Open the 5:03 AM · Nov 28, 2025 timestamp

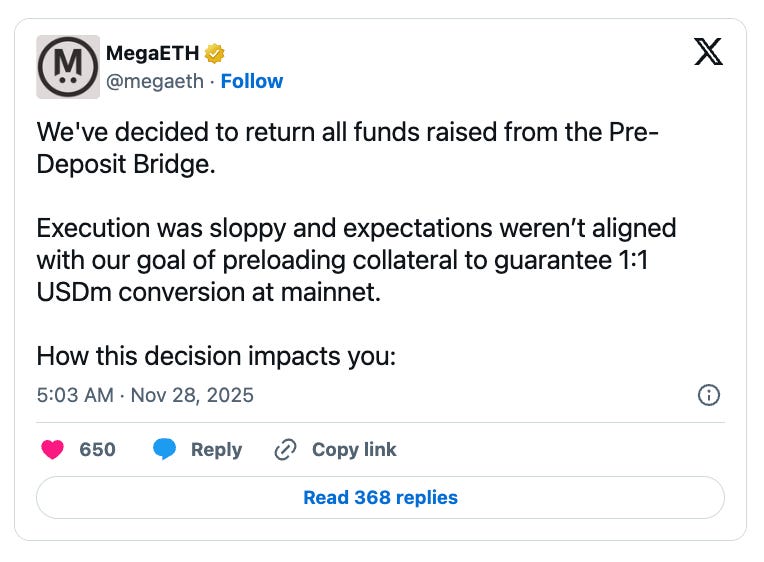(x=145, y=395)
